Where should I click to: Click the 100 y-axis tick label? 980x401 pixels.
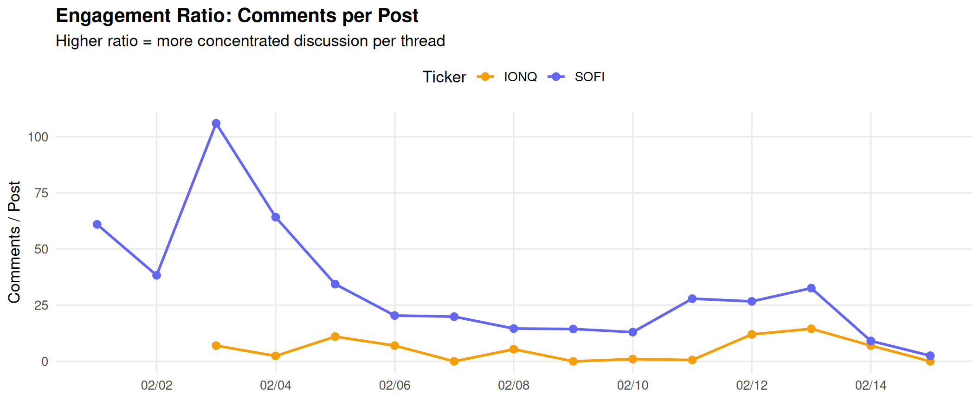(x=38, y=137)
